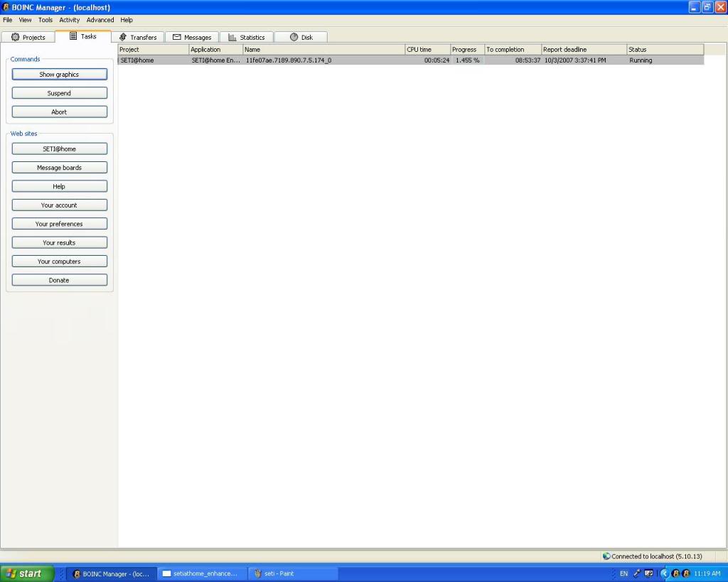Sort by the Report deadline column
This screenshot has width=728, height=582.
pos(584,50)
